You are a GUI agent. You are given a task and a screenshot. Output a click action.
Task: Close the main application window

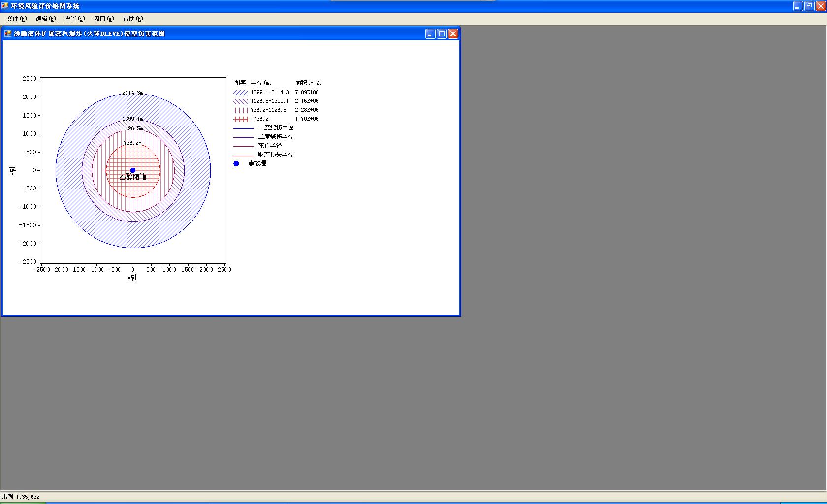tap(821, 6)
